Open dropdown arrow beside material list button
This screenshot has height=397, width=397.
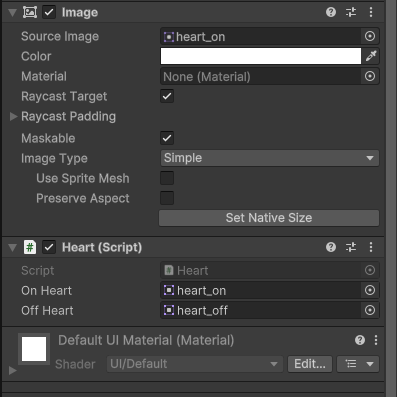coord(370,364)
